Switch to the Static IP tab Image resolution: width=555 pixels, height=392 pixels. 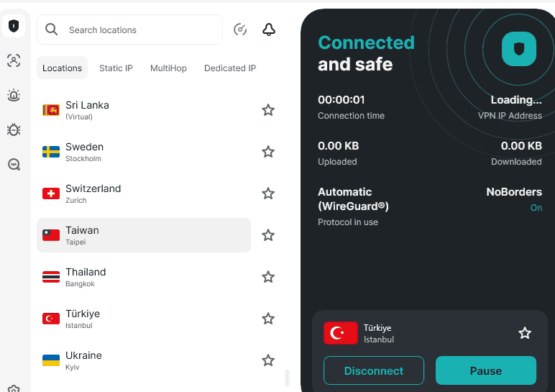click(x=116, y=68)
